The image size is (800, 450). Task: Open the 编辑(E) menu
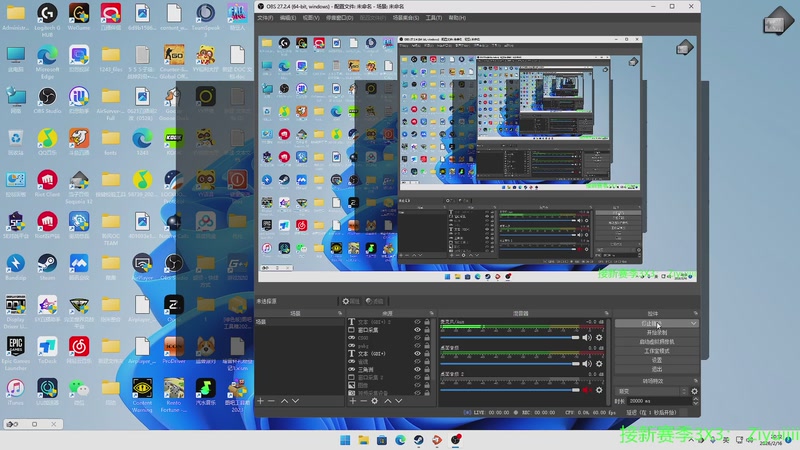[288, 18]
